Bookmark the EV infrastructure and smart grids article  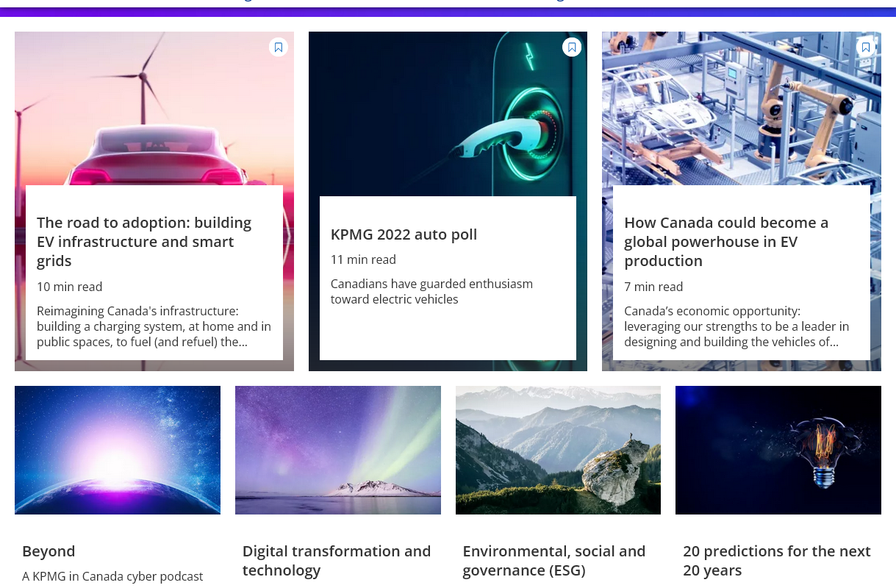click(x=278, y=47)
